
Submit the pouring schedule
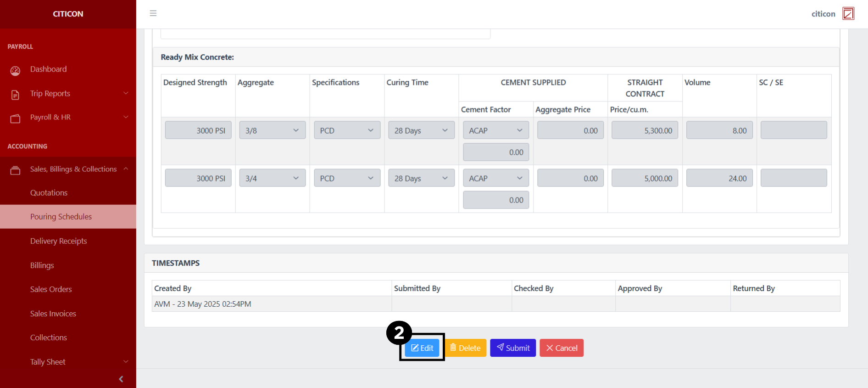coord(512,348)
